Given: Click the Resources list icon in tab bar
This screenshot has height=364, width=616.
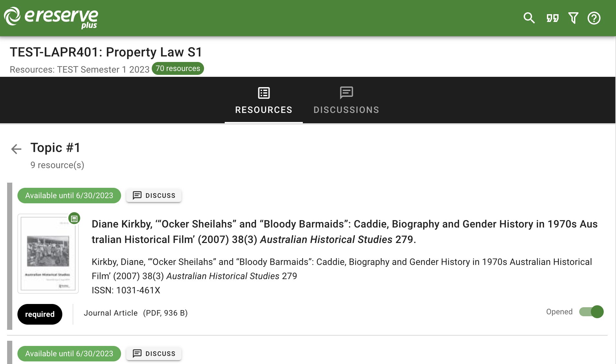Looking at the screenshot, I should (x=264, y=93).
